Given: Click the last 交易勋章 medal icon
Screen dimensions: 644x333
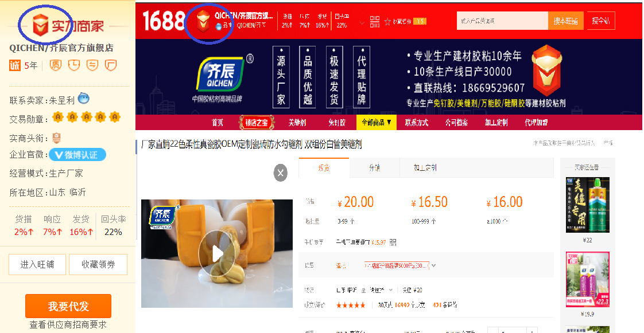Looking at the screenshot, I should coord(115,117).
